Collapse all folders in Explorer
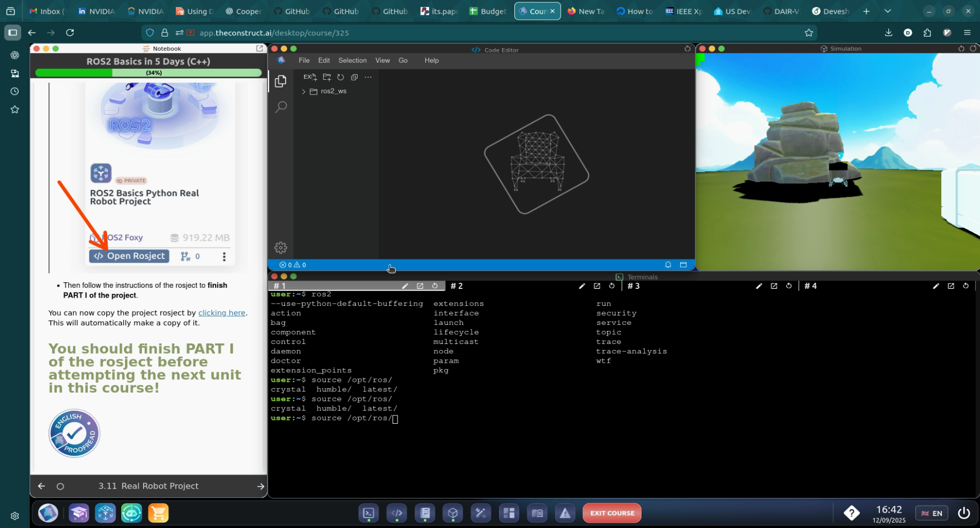This screenshot has height=528, width=980. tap(354, 77)
